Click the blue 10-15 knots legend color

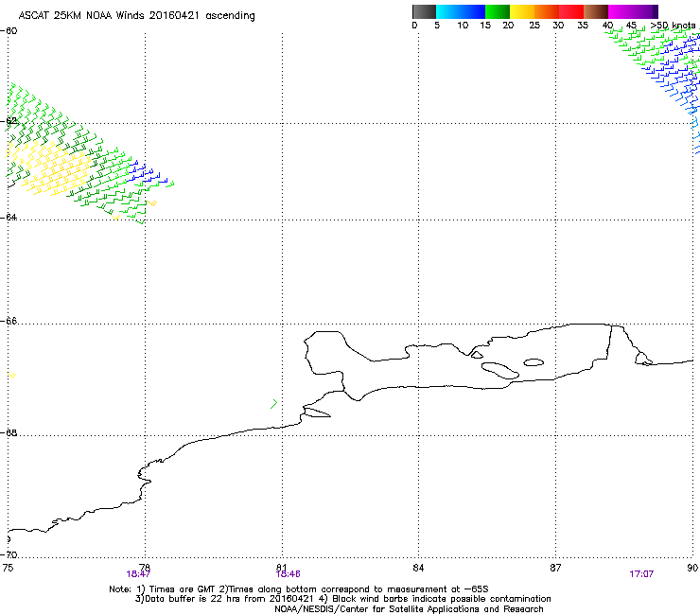click(473, 11)
